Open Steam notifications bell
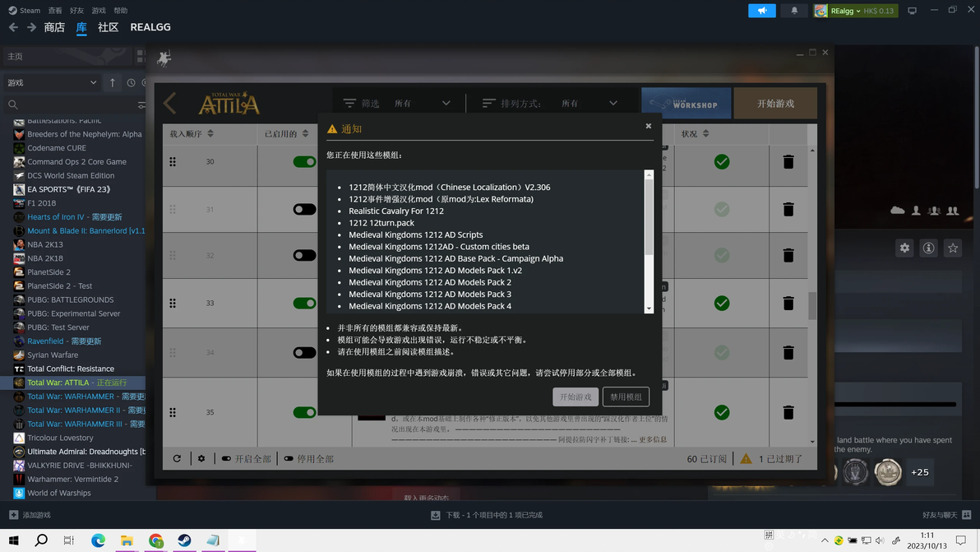 coord(793,11)
